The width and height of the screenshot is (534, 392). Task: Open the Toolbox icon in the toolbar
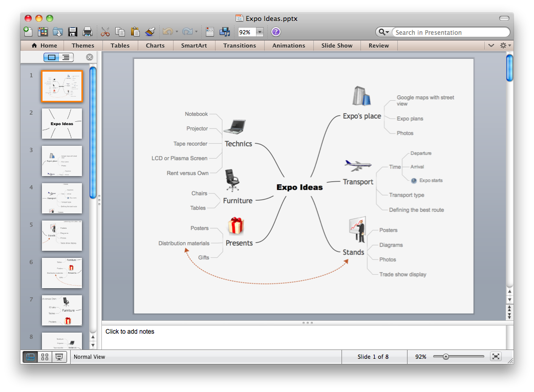[210, 32]
